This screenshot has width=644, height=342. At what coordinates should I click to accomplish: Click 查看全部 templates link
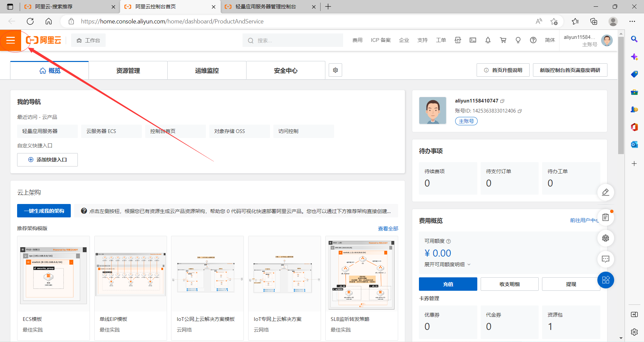tap(388, 228)
